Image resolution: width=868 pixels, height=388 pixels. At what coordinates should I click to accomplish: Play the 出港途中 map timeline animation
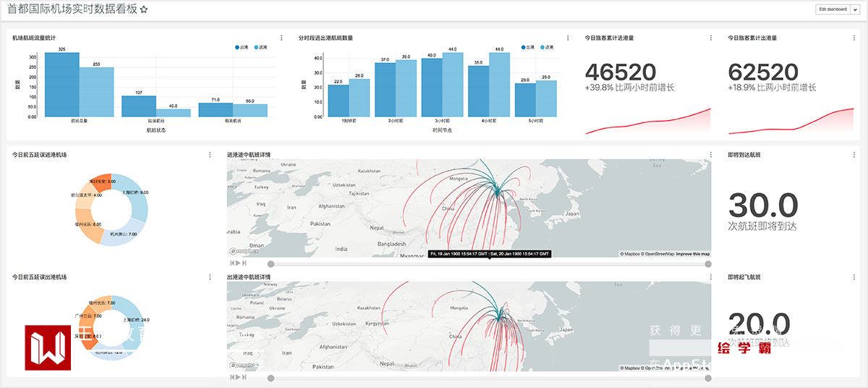pos(237,377)
